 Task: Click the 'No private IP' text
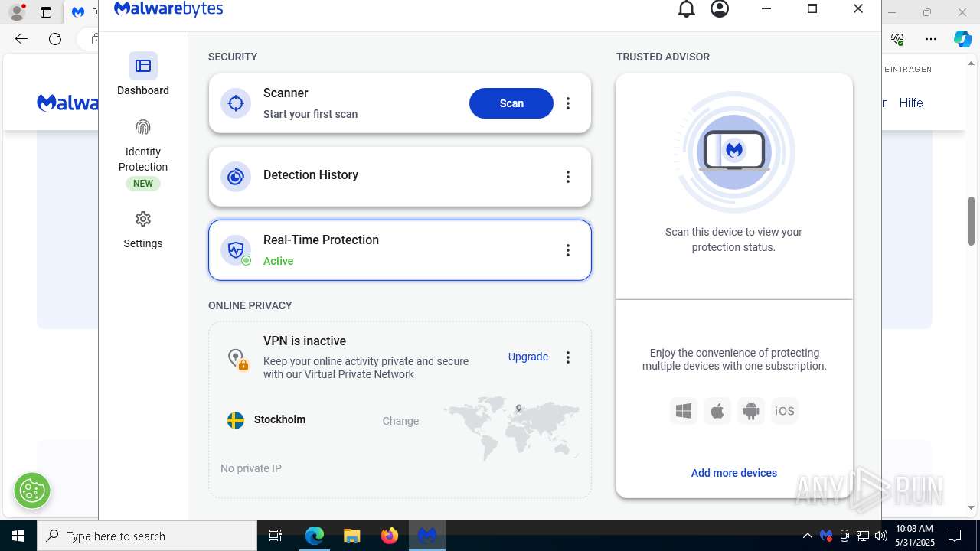[251, 468]
